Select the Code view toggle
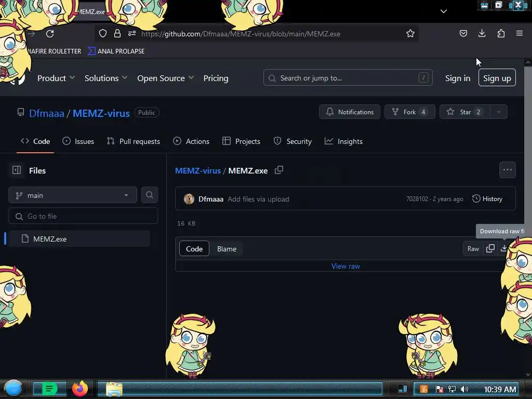532x399 pixels. click(194, 249)
